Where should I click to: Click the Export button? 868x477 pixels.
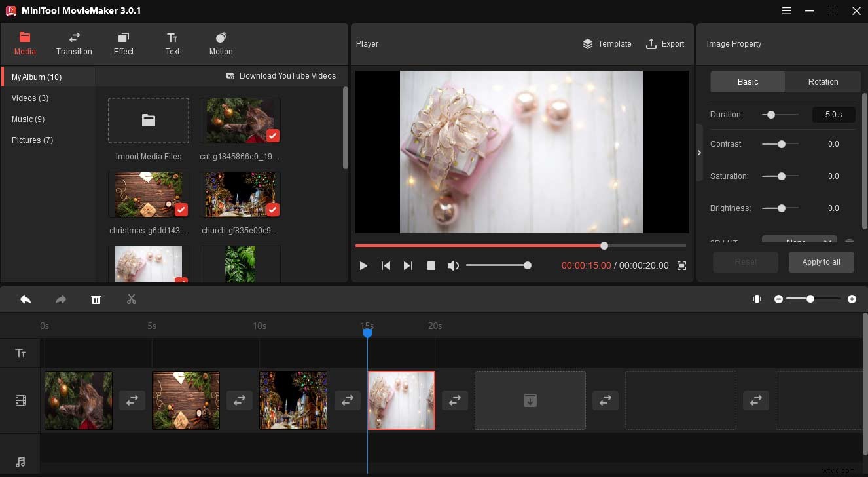click(665, 44)
